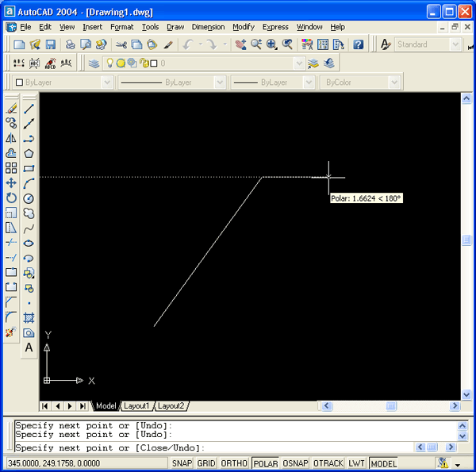The width and height of the screenshot is (476, 472).
Task: Select the Polygon draw tool
Action: tap(29, 153)
